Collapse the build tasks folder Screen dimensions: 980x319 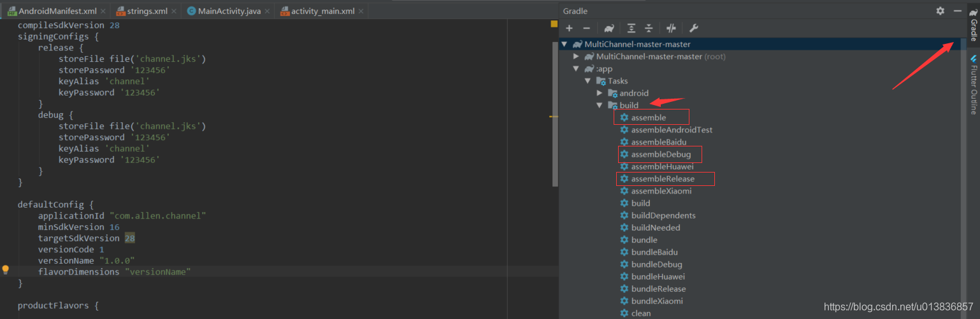[600, 105]
